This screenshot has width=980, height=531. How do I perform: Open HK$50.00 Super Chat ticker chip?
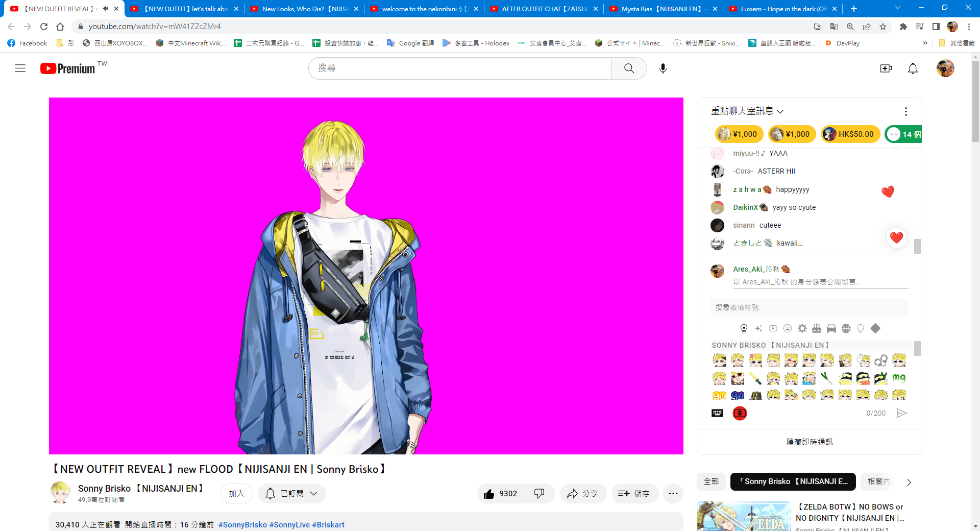point(850,134)
